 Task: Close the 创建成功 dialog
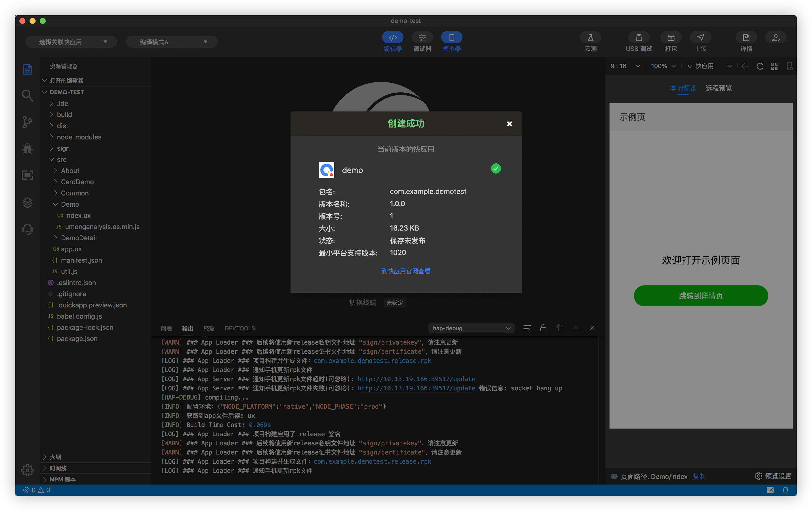pos(509,124)
